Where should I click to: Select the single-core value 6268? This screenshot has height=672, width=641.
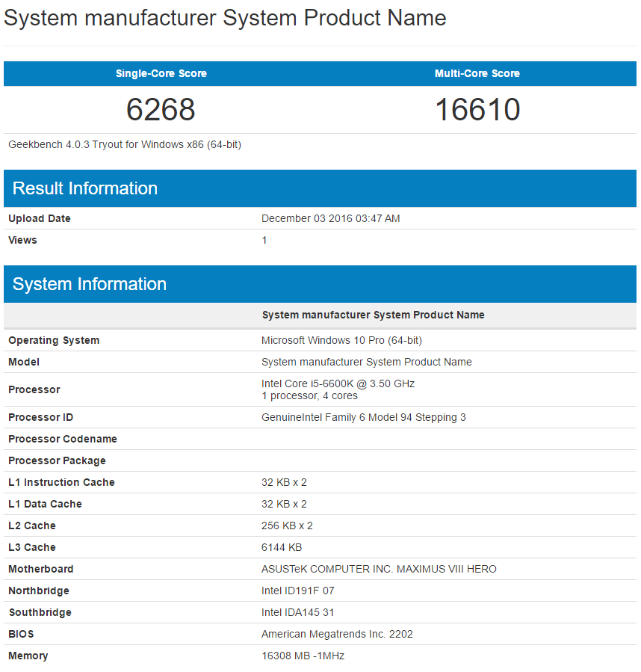(x=161, y=109)
